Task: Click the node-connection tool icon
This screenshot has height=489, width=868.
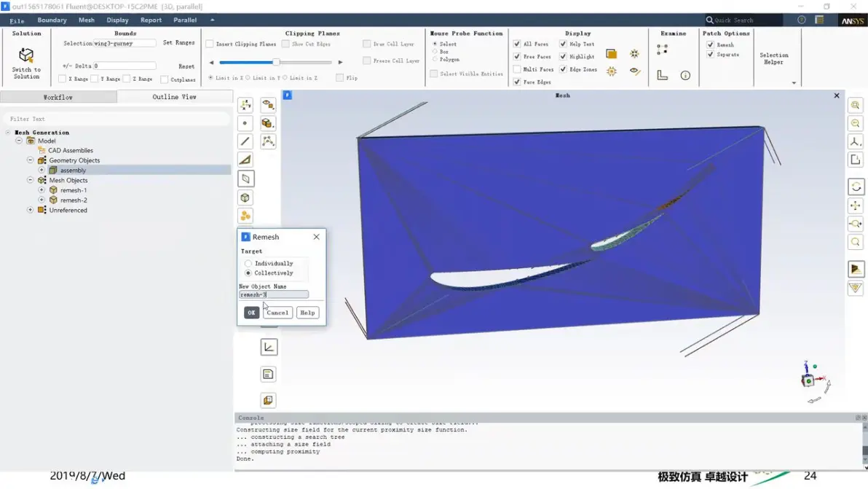Action: click(x=268, y=141)
